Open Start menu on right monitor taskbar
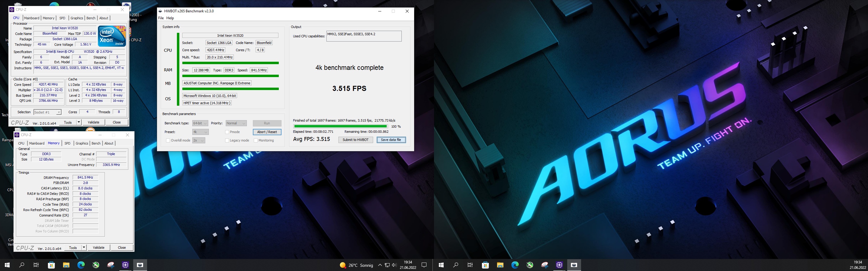 441,265
